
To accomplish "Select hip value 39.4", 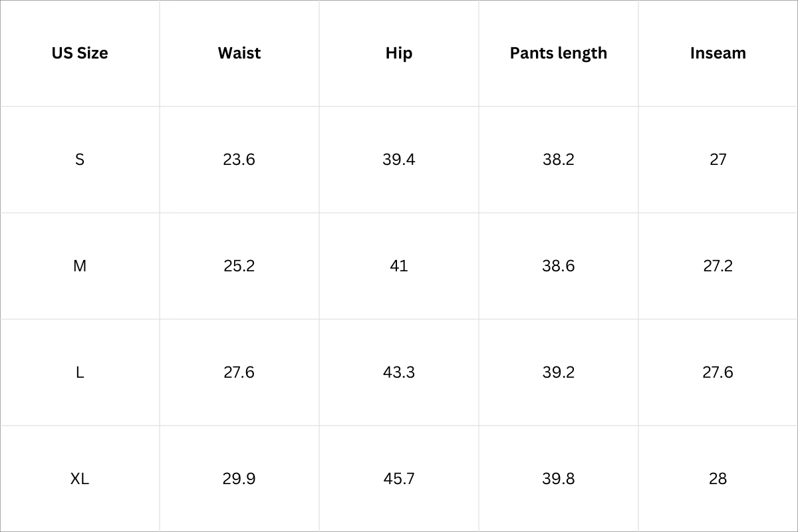I will point(399,160).
